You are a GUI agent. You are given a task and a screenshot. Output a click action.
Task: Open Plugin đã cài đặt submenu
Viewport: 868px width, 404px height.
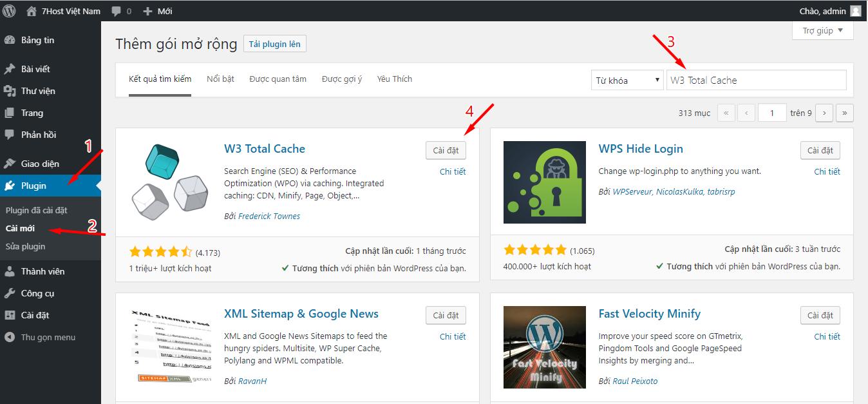[37, 210]
